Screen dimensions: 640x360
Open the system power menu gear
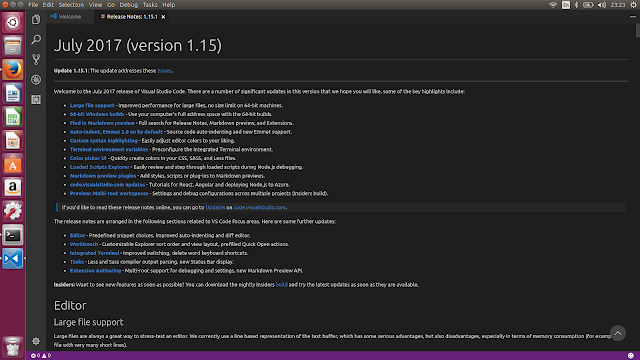pyautogui.click(x=633, y=5)
